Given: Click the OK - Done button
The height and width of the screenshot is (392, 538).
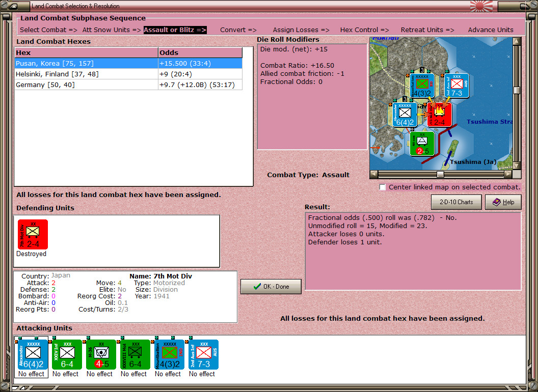Looking at the screenshot, I should 271,287.
